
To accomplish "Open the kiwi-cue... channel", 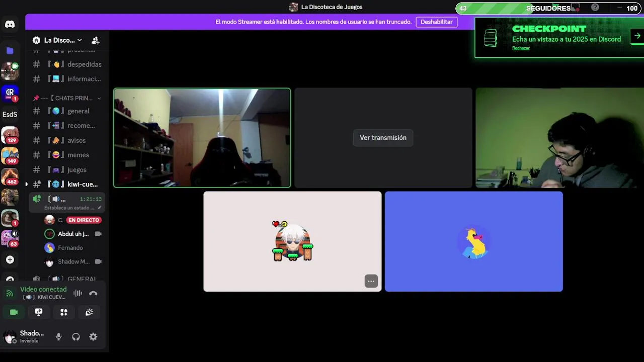I will 67,185.
